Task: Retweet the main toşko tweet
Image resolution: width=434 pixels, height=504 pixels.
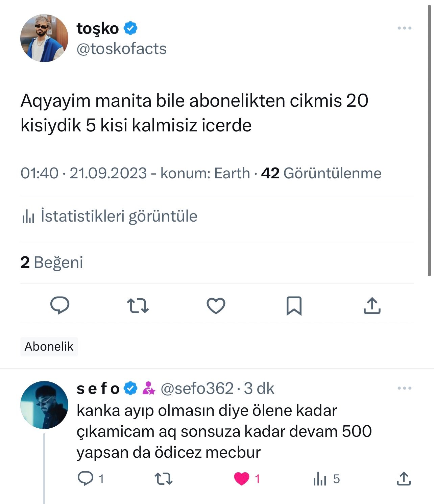Action: click(138, 306)
